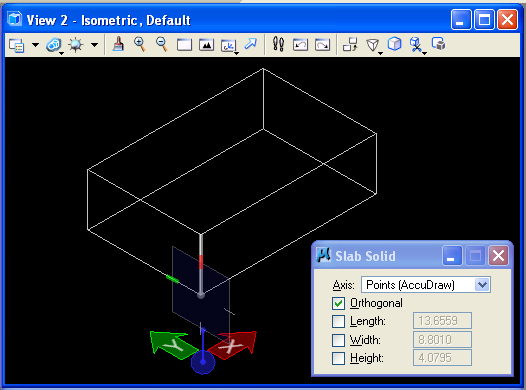Expand the View Attributes dropdown arrow
This screenshot has height=390, width=526.
36,45
